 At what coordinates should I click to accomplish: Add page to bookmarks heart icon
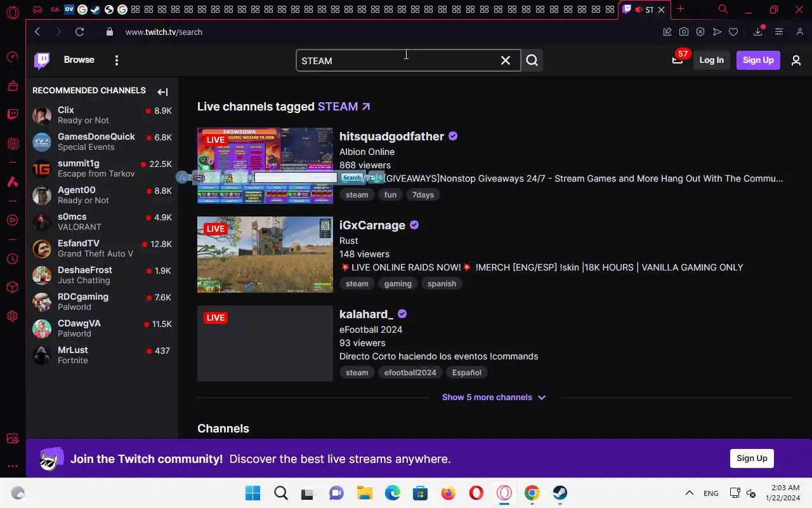pyautogui.click(x=733, y=32)
